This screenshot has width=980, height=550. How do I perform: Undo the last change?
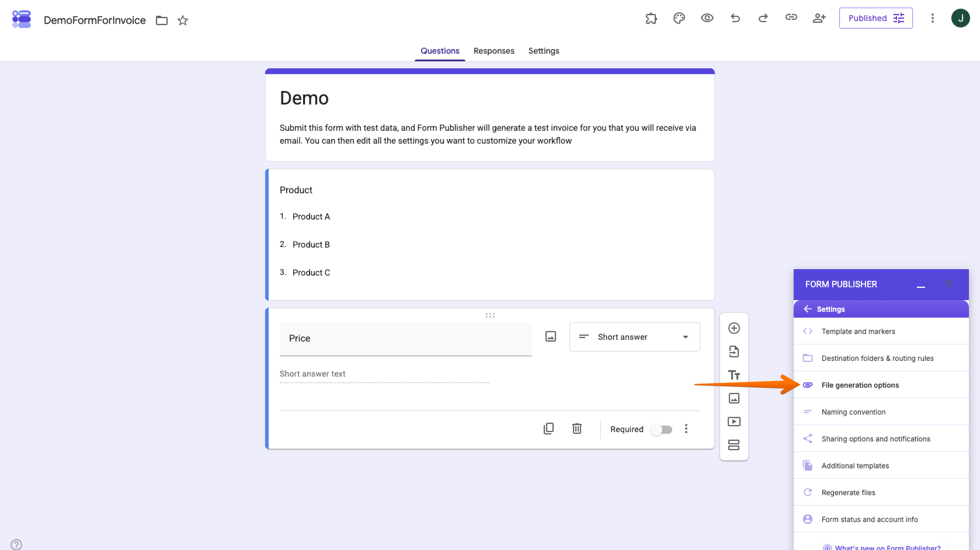click(735, 18)
